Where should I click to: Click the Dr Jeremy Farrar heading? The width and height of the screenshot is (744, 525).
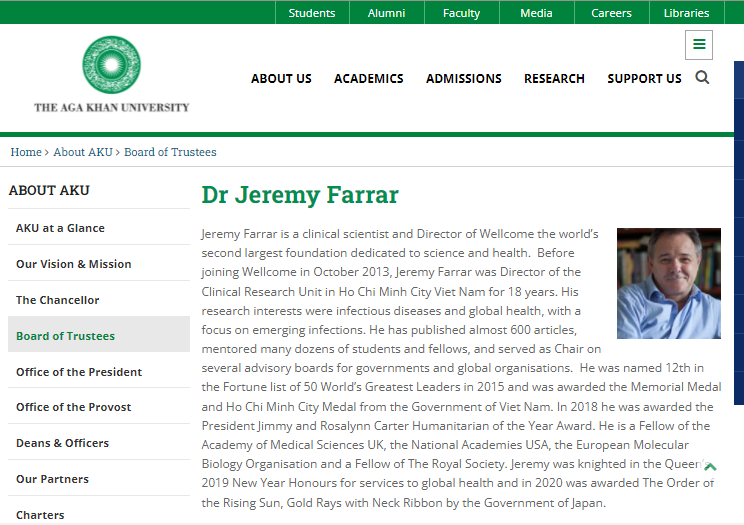300,195
